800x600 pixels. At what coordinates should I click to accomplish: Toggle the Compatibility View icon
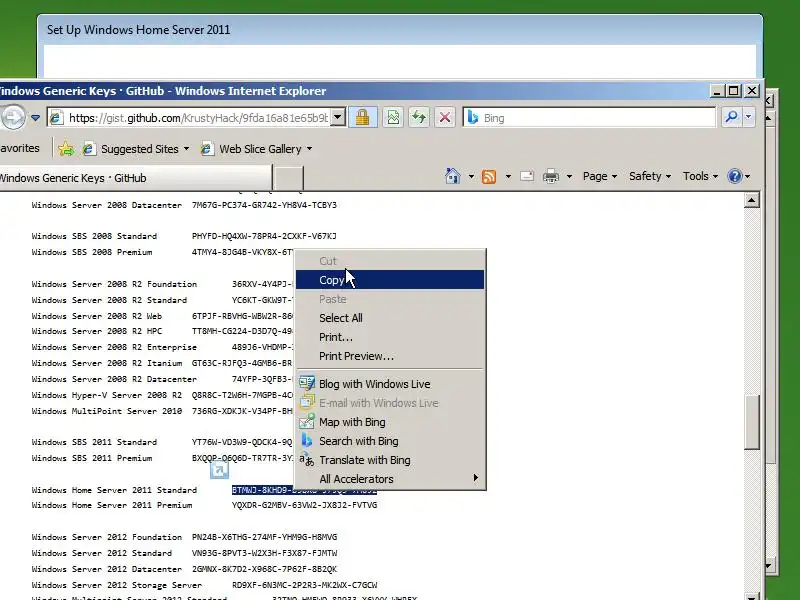393,118
